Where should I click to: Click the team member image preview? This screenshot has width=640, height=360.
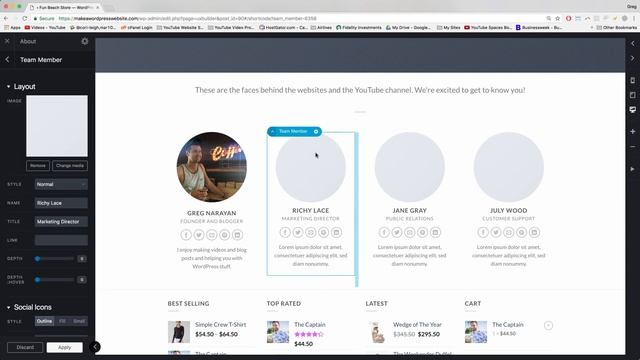[57, 126]
